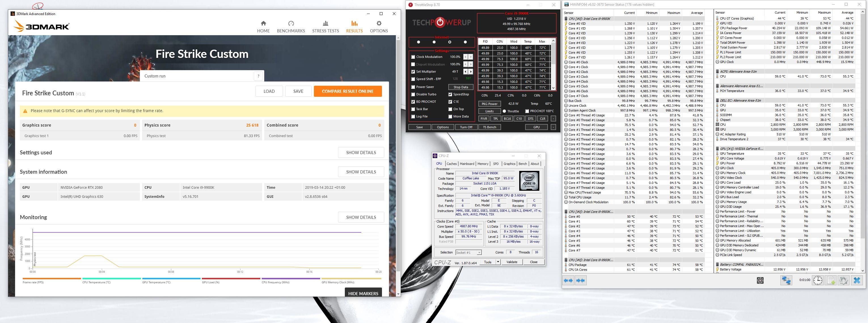Click HIDE MARKERS button
The height and width of the screenshot is (323, 868).
(363, 293)
